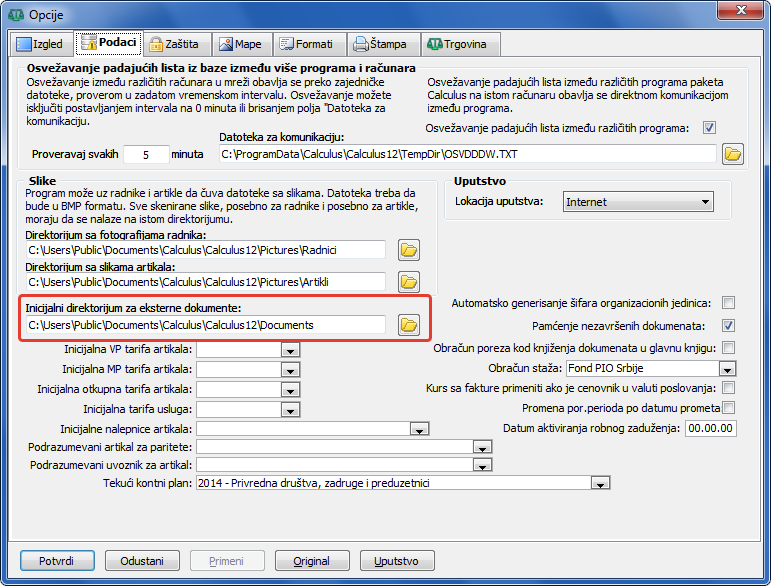Browse folder for external documents directory

click(408, 325)
